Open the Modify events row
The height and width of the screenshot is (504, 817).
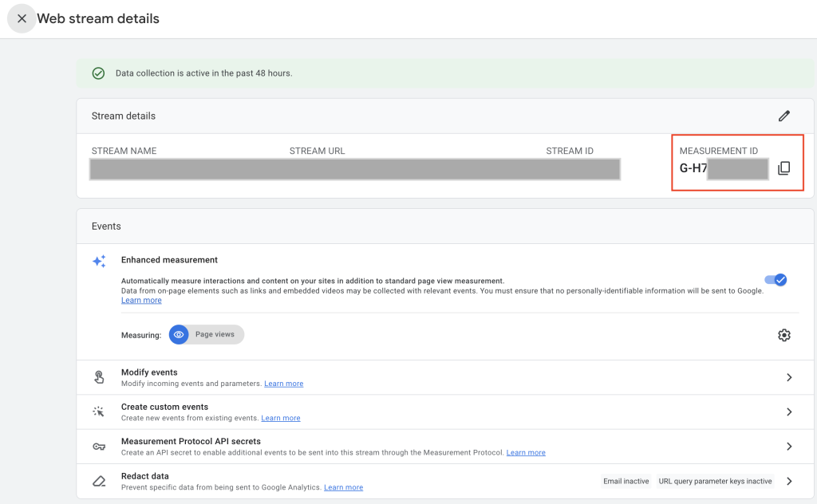pos(445,377)
